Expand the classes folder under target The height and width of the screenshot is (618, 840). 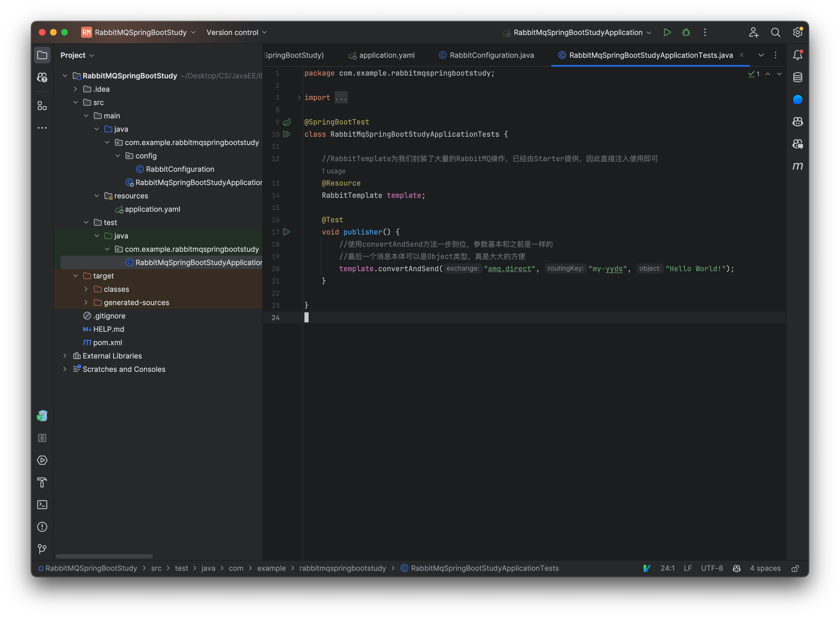pos(86,289)
